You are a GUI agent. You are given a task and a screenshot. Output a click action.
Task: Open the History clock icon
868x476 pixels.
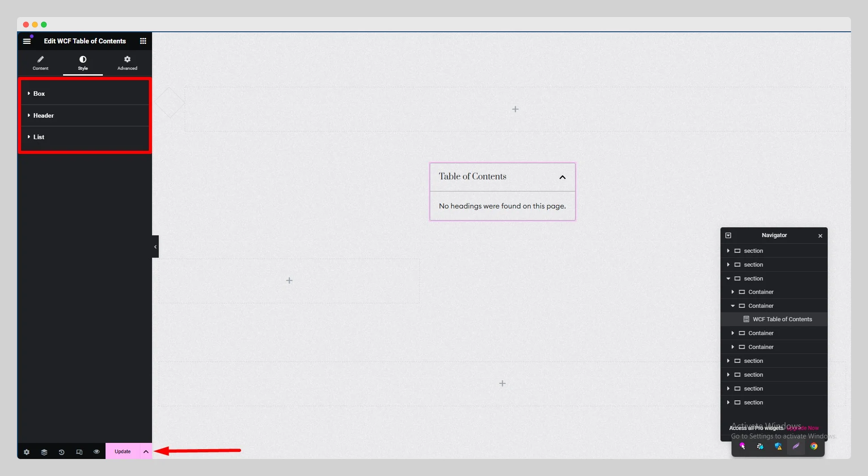pos(62,452)
